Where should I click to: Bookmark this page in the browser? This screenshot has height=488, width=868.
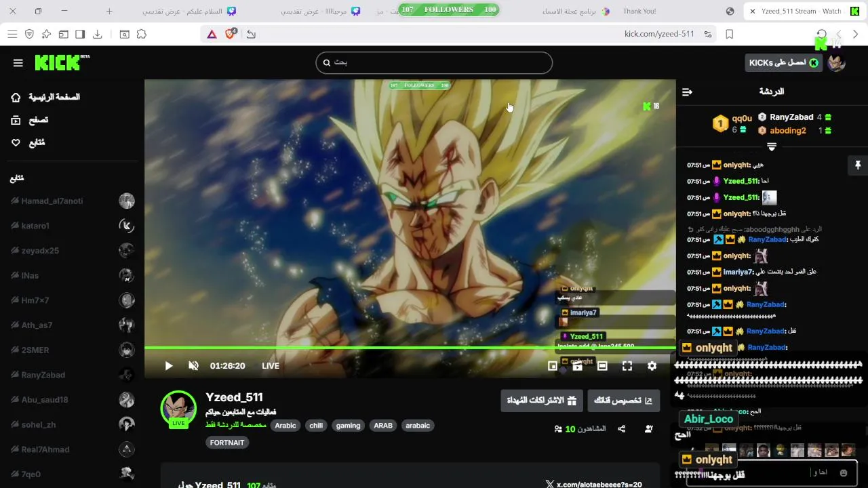pyautogui.click(x=730, y=34)
